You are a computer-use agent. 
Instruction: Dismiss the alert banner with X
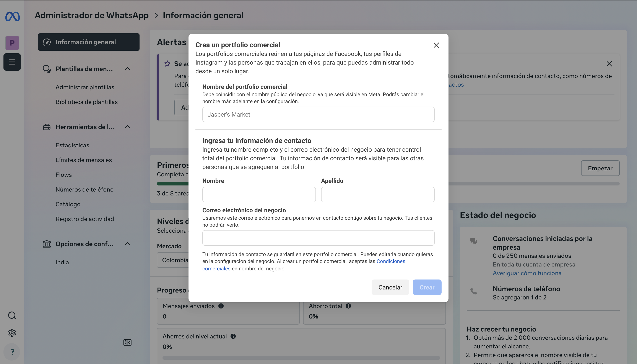(x=609, y=64)
